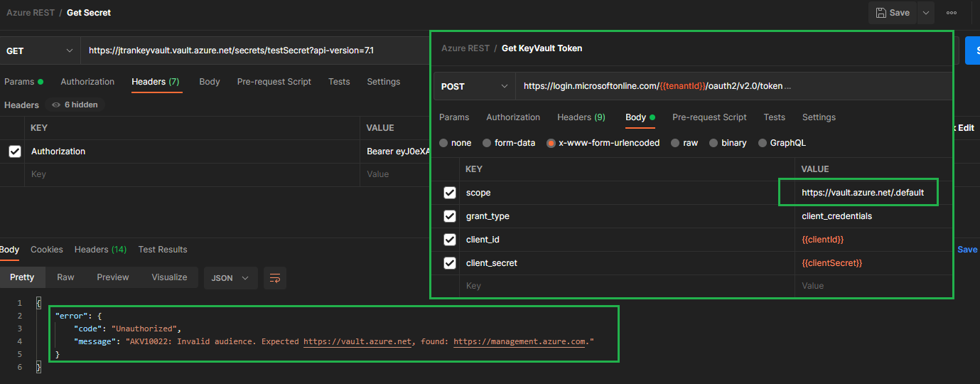Select Visualize response view

(x=169, y=277)
